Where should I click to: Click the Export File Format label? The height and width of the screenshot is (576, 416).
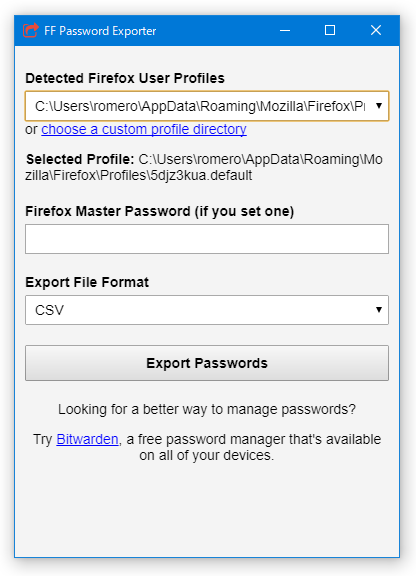coord(87,282)
